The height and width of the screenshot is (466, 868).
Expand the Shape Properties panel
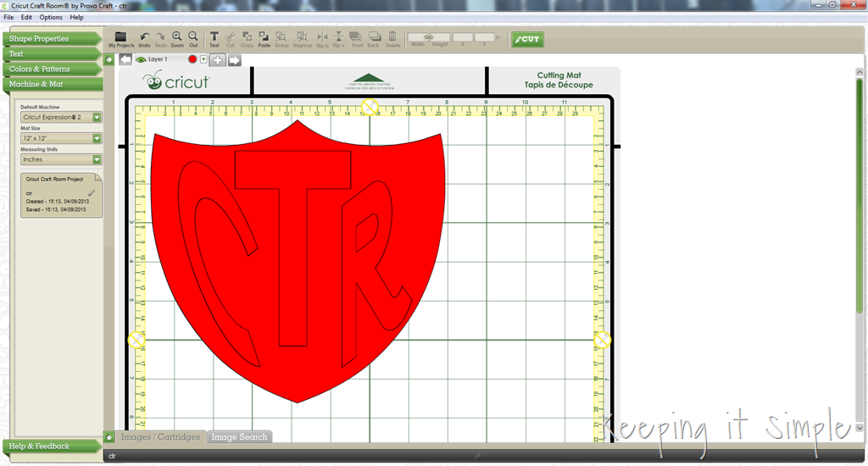[52, 39]
